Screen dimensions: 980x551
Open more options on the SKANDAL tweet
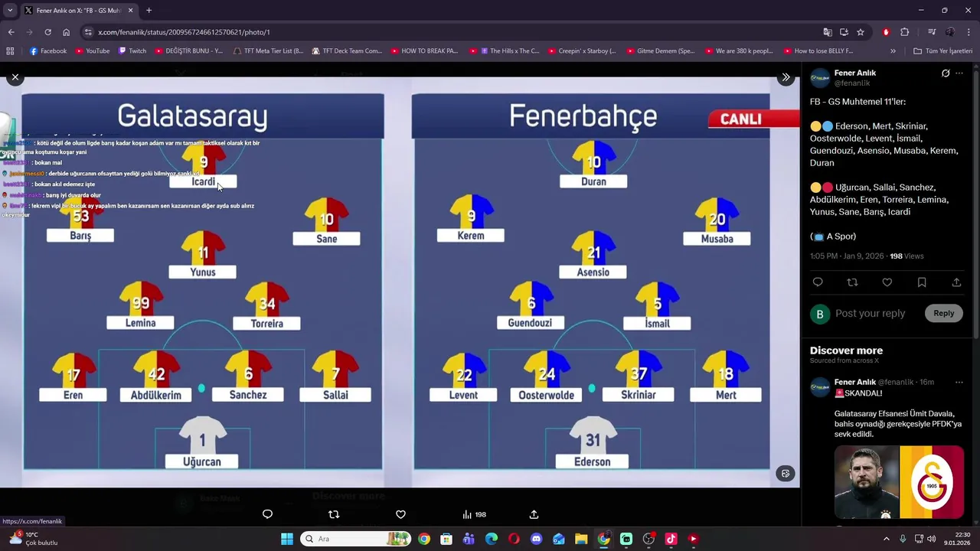959,382
